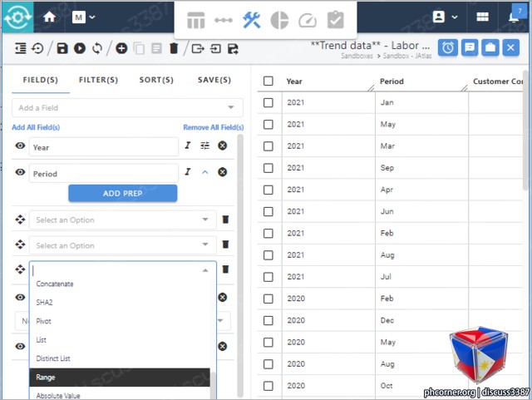The width and height of the screenshot is (532, 400).
Task: Click the ADD PREP button
Action: (123, 193)
